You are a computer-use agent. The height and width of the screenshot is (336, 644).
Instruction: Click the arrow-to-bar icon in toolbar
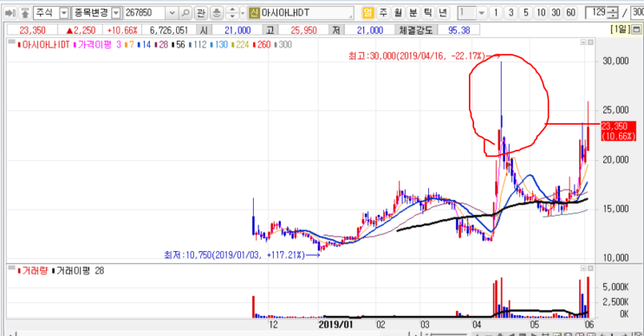[10, 13]
